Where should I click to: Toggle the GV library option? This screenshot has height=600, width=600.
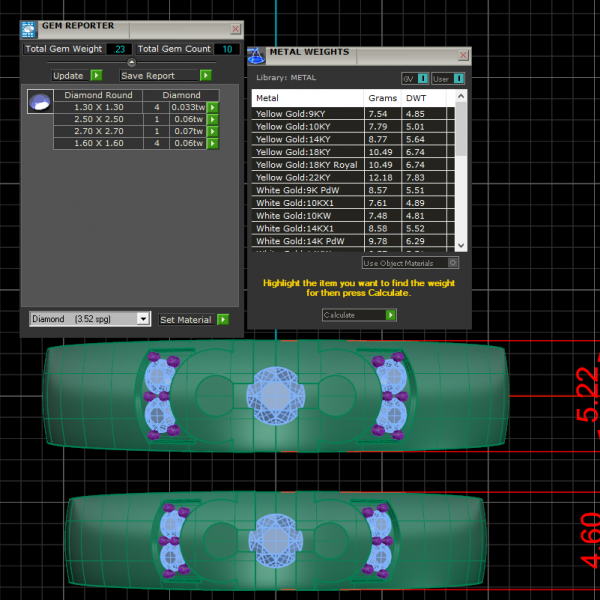point(422,78)
